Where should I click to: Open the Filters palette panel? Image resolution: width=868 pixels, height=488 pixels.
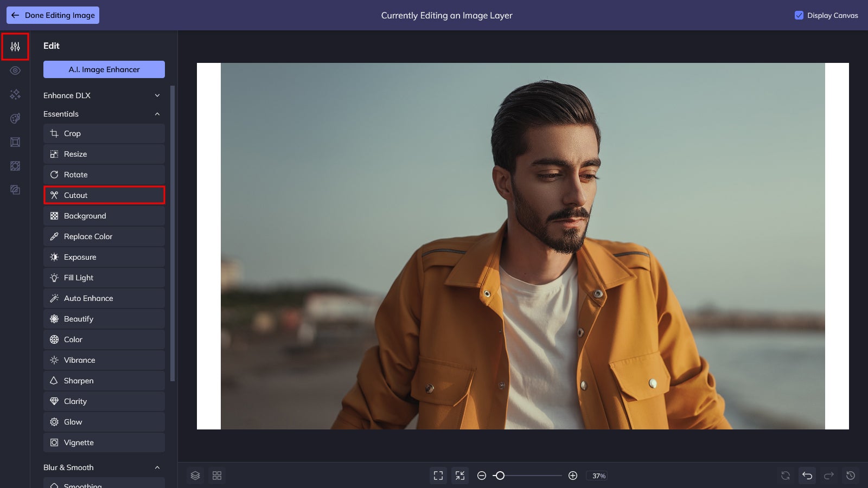pyautogui.click(x=15, y=118)
